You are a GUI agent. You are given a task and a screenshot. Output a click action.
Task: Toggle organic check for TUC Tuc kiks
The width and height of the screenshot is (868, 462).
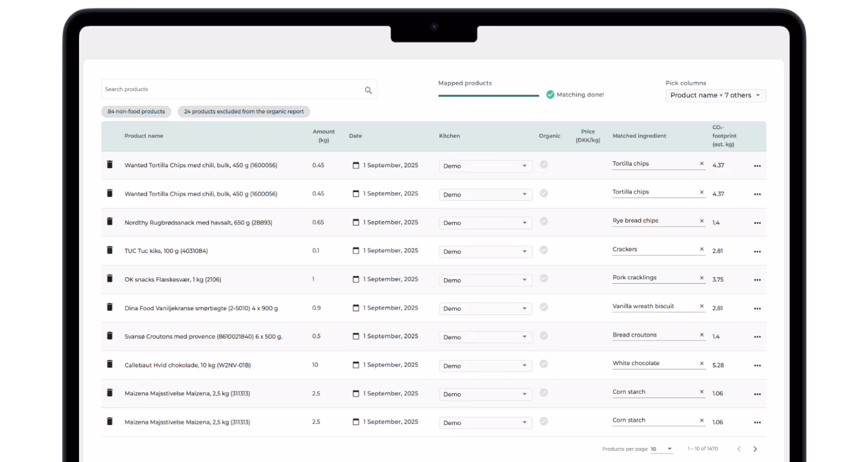(x=544, y=250)
